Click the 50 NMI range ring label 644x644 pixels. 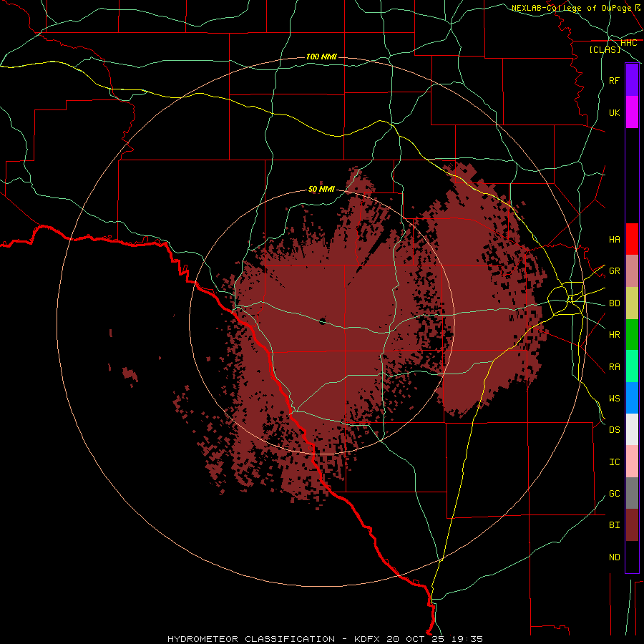[x=321, y=189]
